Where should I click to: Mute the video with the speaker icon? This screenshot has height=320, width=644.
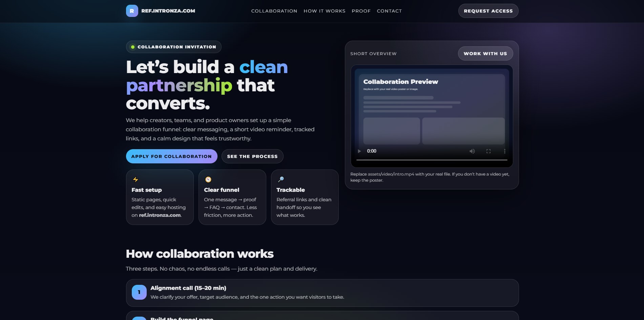pos(472,151)
